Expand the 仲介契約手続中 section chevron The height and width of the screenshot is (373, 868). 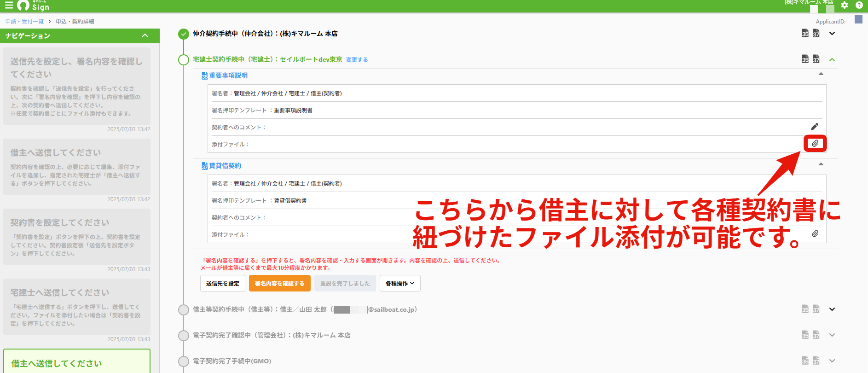(832, 33)
